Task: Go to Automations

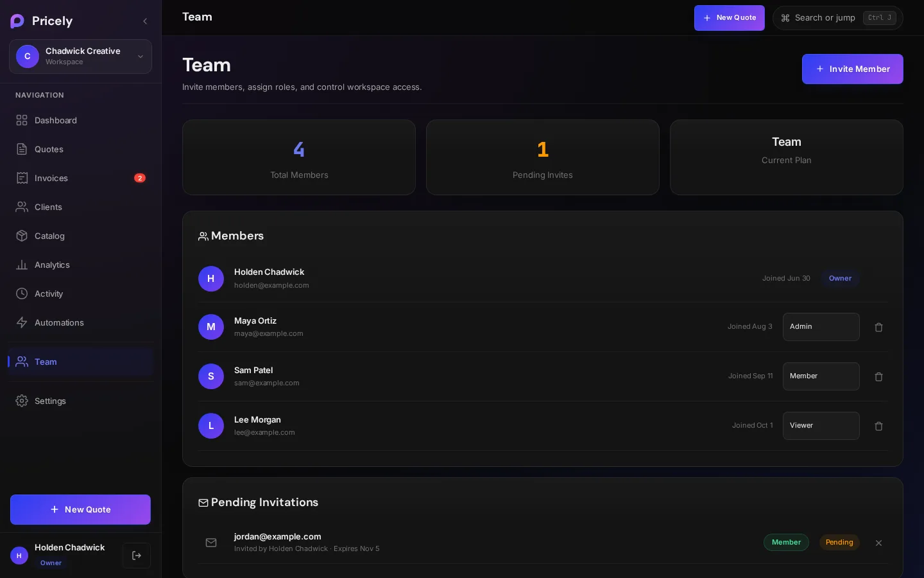Action: pyautogui.click(x=80, y=322)
